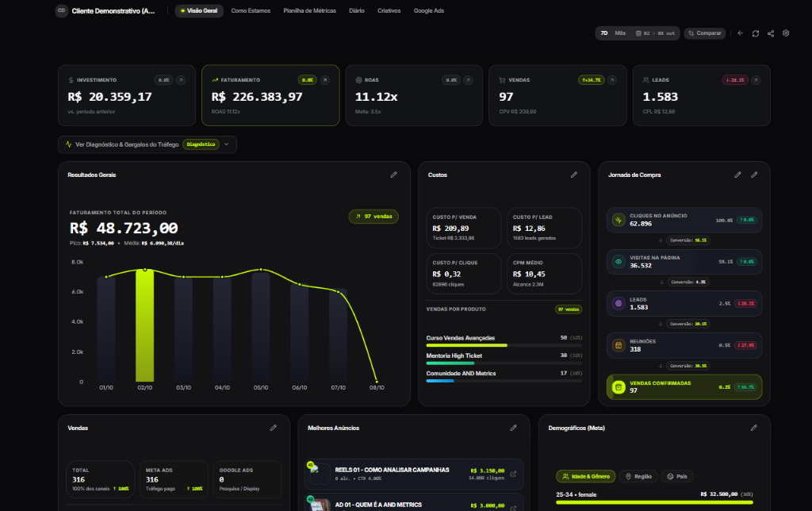Edit the Vendas panel with pencil

point(274,428)
